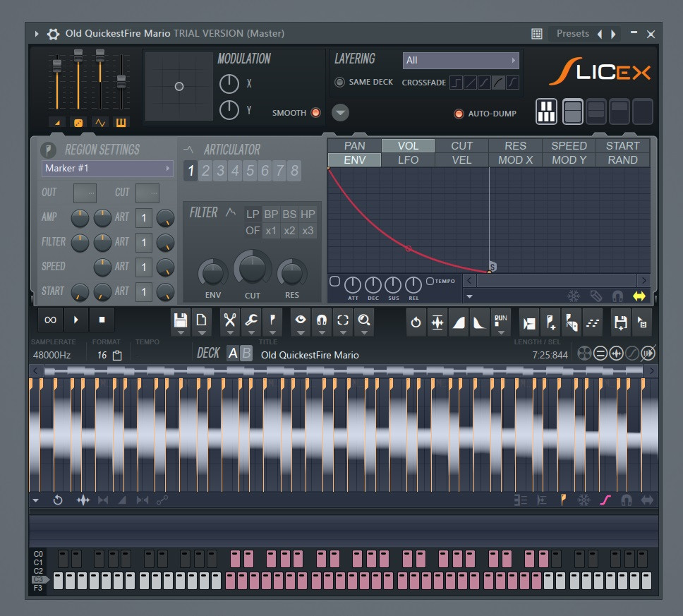The width and height of the screenshot is (683, 616).
Task: Click the Zoom magnifying glass icon
Action: click(x=365, y=318)
